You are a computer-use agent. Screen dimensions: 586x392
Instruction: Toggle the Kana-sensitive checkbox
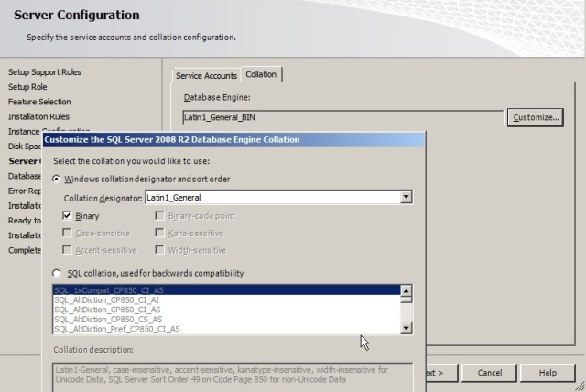[x=159, y=233]
